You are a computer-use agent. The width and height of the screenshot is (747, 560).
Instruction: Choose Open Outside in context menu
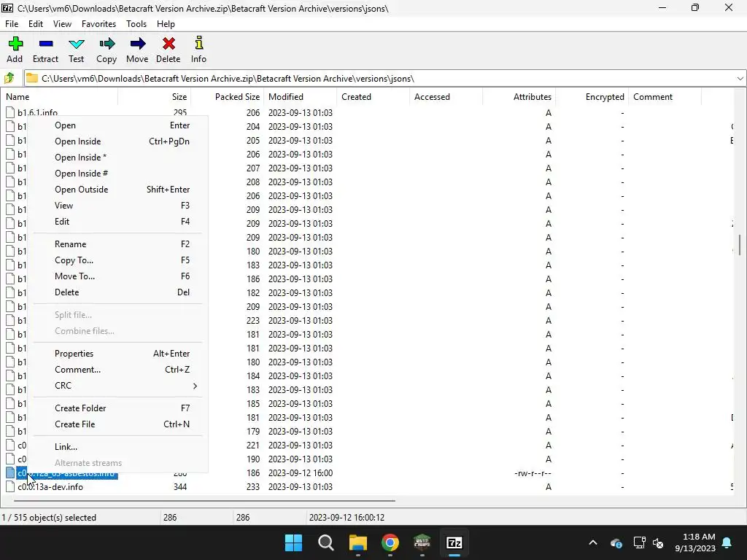pos(117,190)
